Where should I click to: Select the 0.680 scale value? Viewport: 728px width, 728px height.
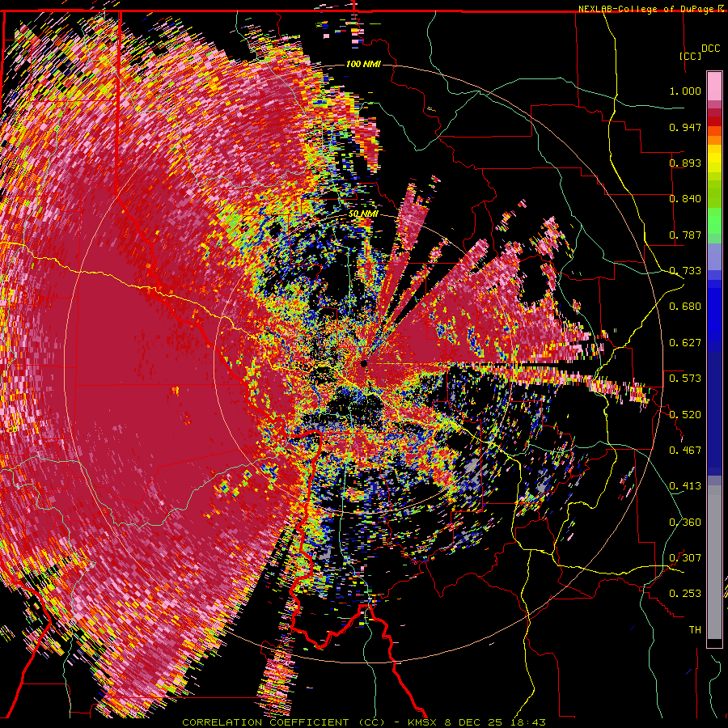(x=685, y=307)
